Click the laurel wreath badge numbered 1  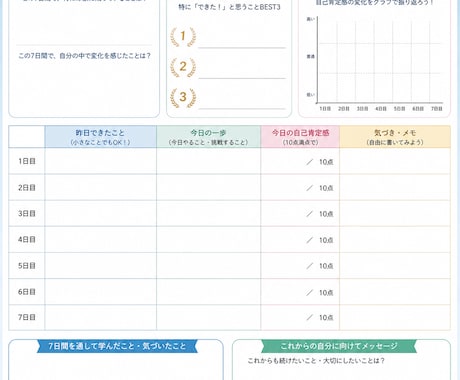183,36
